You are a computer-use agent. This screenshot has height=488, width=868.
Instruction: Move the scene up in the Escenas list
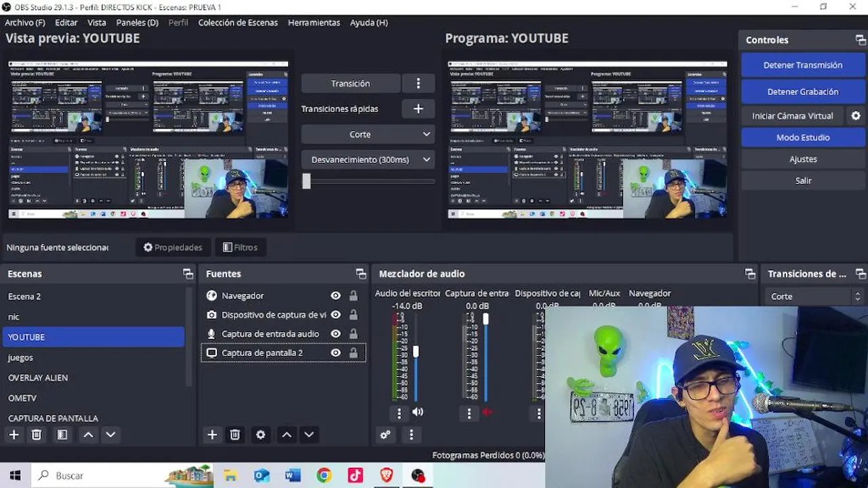point(88,434)
